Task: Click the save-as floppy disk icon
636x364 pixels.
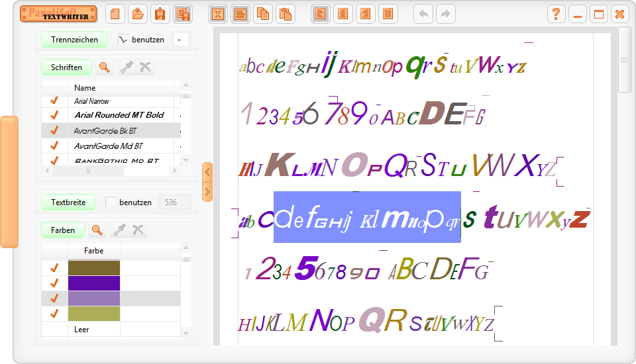Action: pos(183,14)
